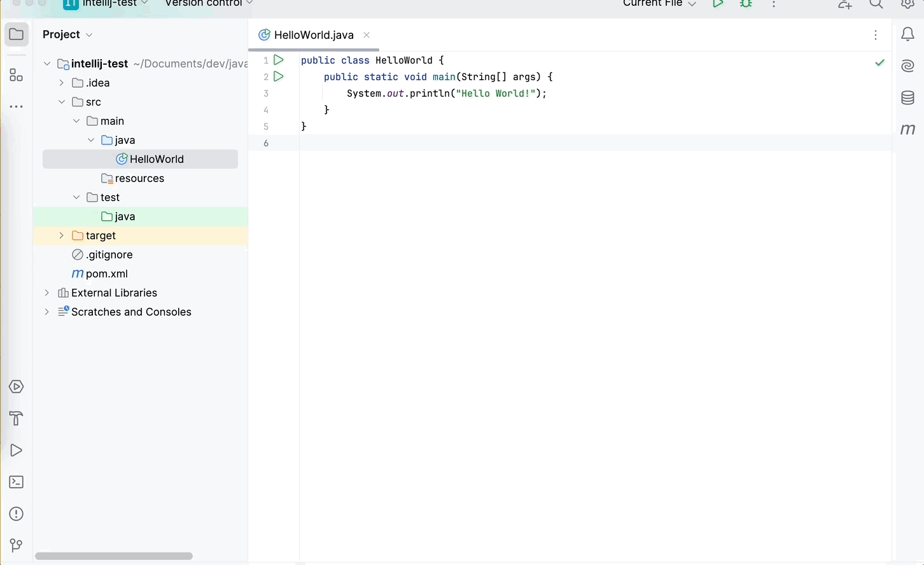The height and width of the screenshot is (565, 924).
Task: Click line number 3 in gutter
Action: click(x=266, y=94)
